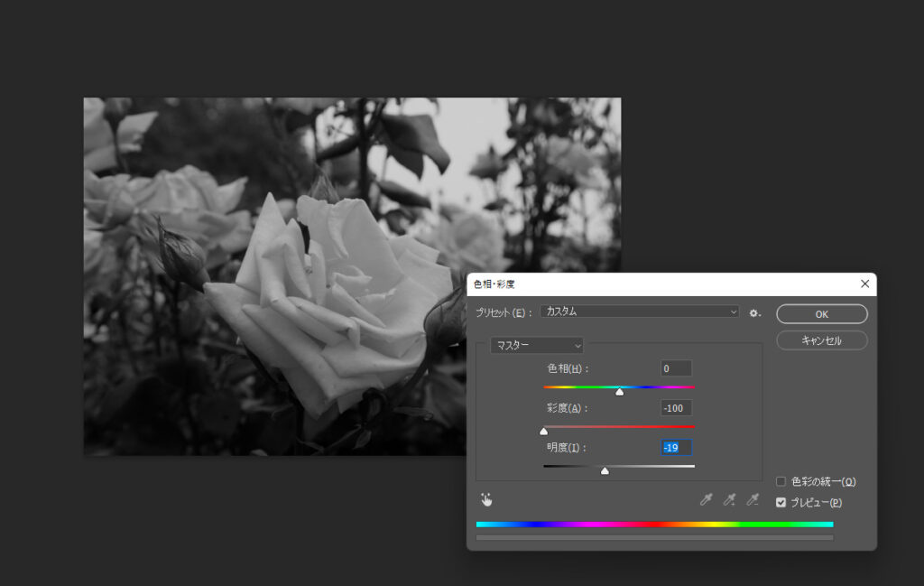Enable the 色彩の統一 checkbox
The height and width of the screenshot is (586, 924).
pos(781,482)
